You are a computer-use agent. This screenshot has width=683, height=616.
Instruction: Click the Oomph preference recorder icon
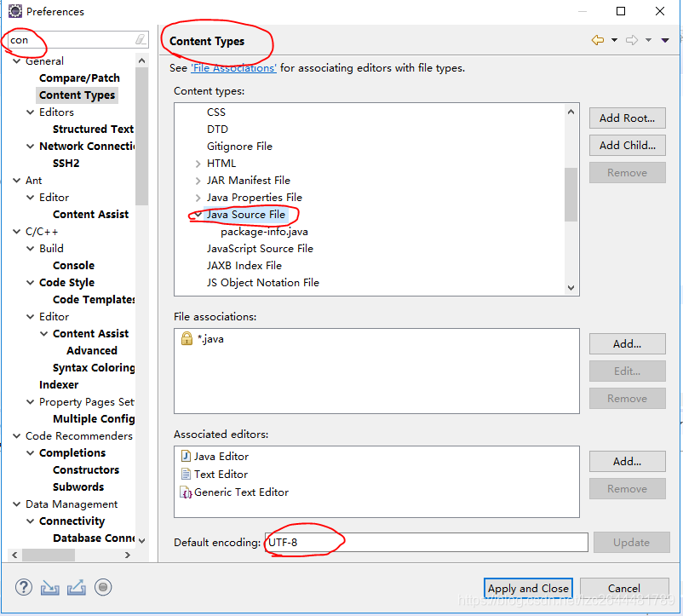click(x=103, y=587)
